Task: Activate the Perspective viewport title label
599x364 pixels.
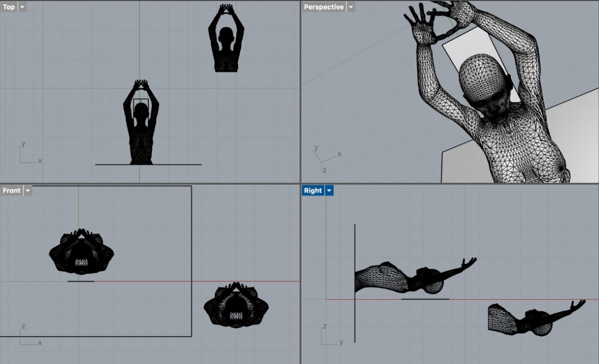Action: (323, 7)
